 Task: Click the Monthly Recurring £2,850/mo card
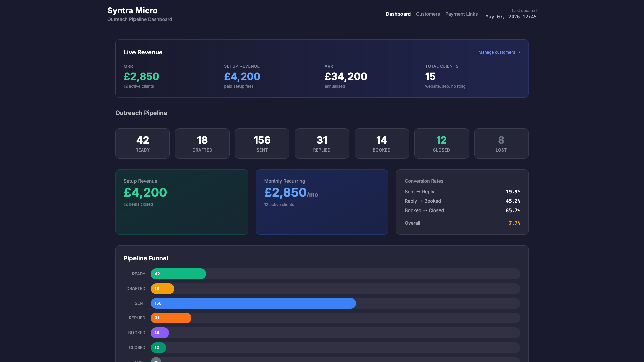[x=322, y=202]
